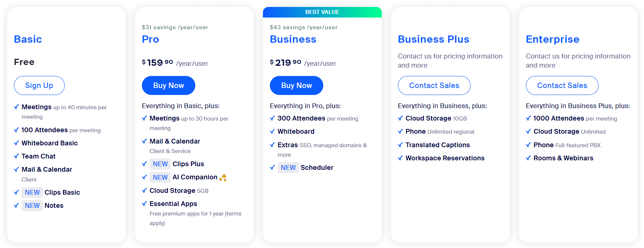
Task: Click the NEW badge next to Clips Plus
Action: [160, 164]
